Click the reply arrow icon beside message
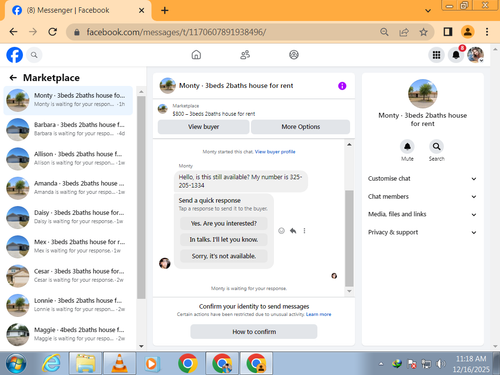 point(293,231)
